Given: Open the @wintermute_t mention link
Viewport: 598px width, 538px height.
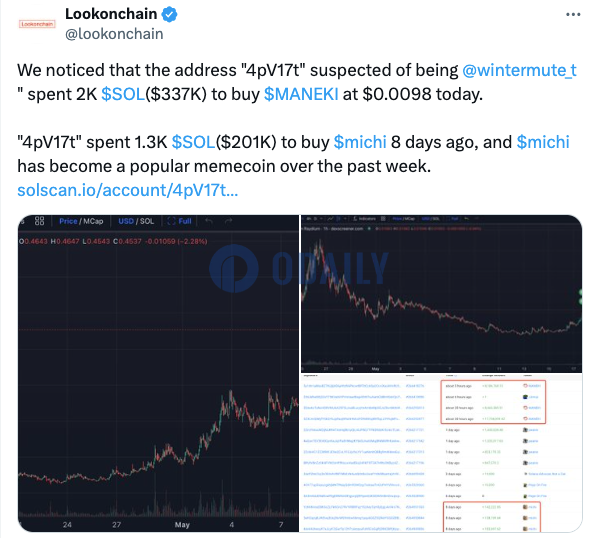Looking at the screenshot, I should click(519, 71).
